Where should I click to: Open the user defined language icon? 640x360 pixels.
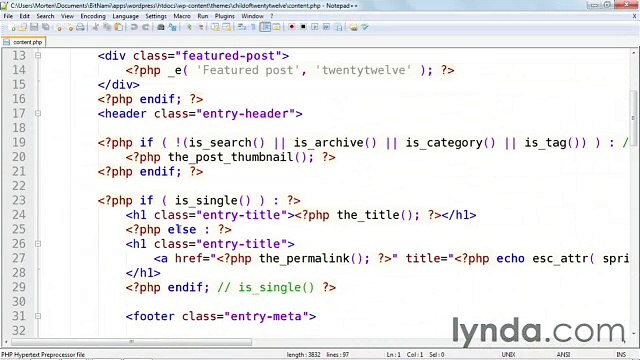276,27
